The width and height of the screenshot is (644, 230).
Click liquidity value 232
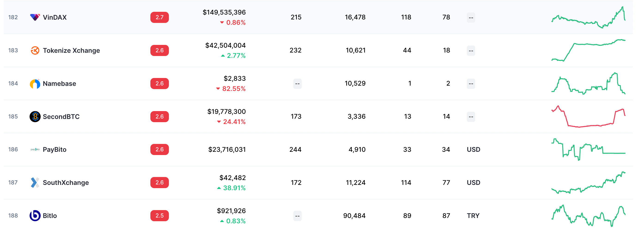(295, 50)
